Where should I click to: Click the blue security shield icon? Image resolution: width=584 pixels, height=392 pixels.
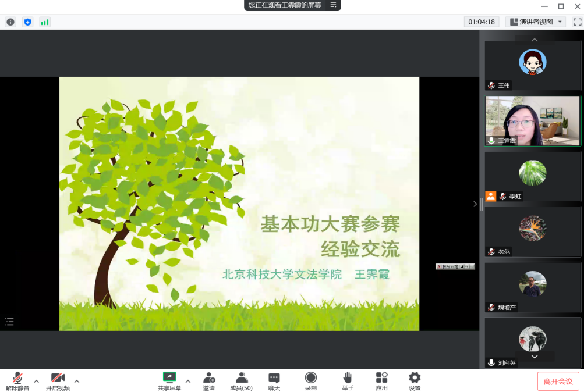tap(27, 22)
